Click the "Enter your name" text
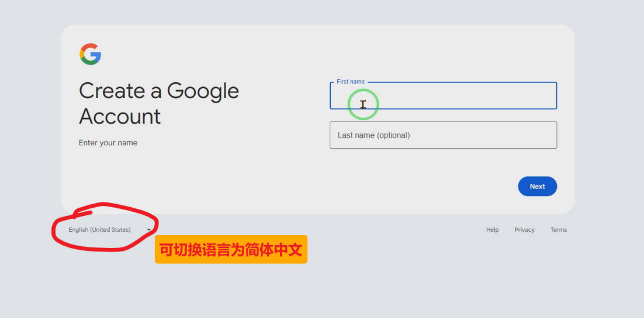This screenshot has height=318, width=644. coord(108,143)
